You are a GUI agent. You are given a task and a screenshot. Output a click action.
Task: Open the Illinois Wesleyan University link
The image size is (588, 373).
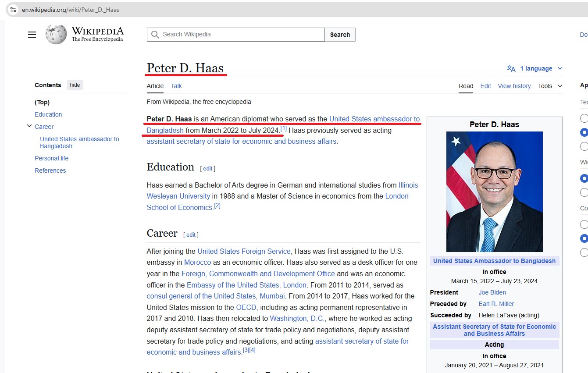[x=282, y=191]
